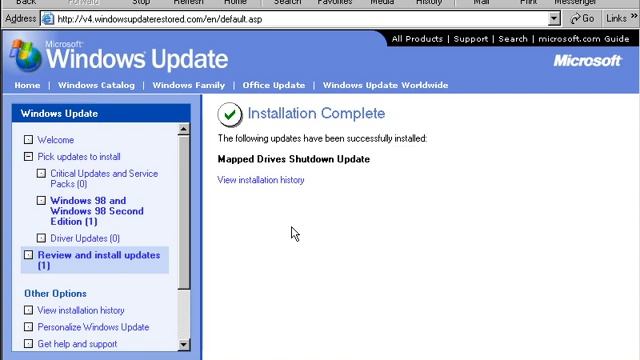
Task: Select Review and install updates (1)
Action: point(99,260)
